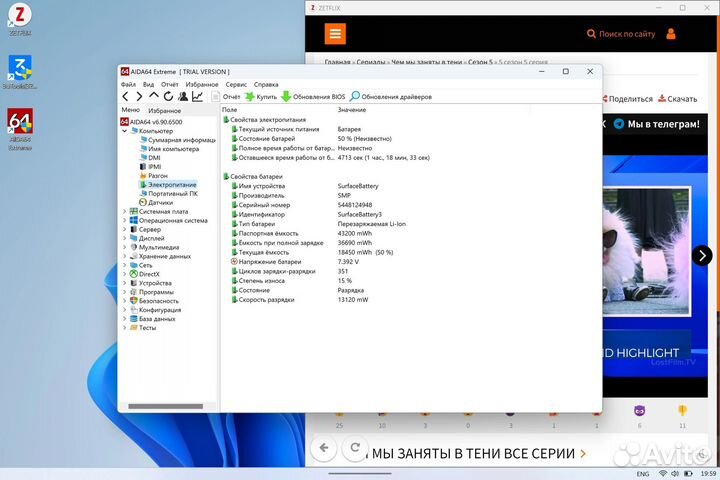The height and width of the screenshot is (480, 720).
Task: Open the graph chart icon in the toolbar
Action: click(x=198, y=97)
